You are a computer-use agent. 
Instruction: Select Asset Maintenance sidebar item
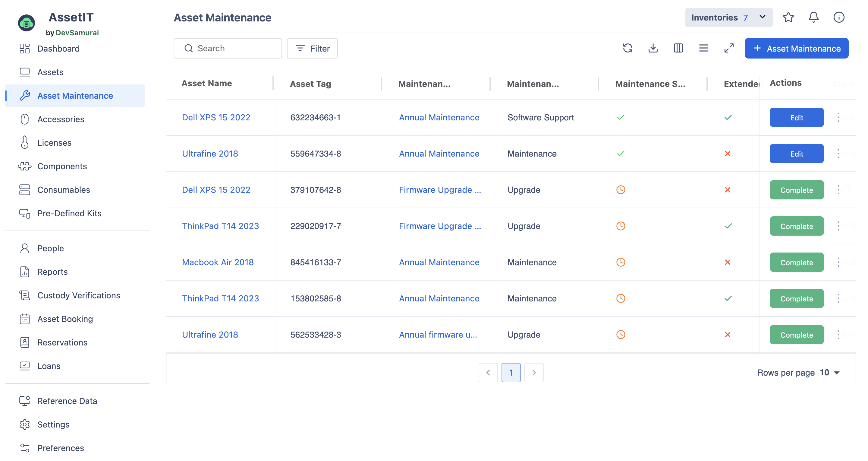[75, 96]
